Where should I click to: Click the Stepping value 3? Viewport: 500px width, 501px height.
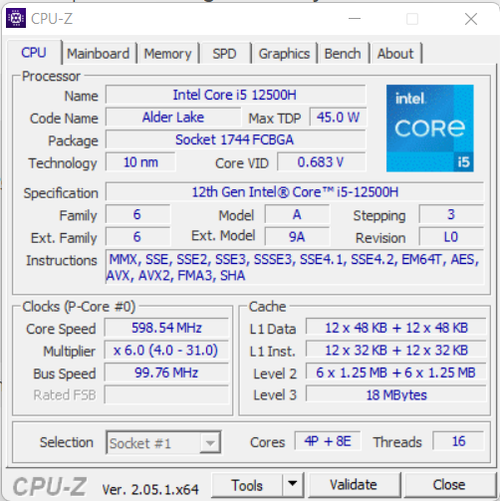pyautogui.click(x=451, y=214)
